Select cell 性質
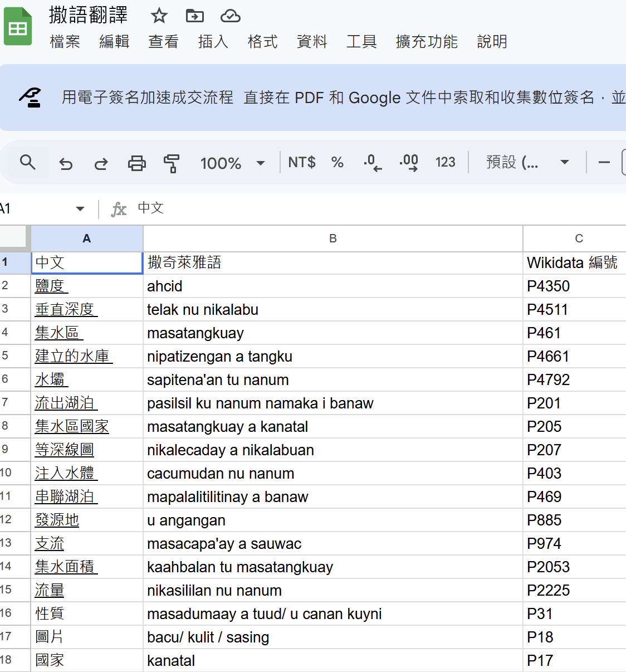The width and height of the screenshot is (626, 672). coord(87,613)
